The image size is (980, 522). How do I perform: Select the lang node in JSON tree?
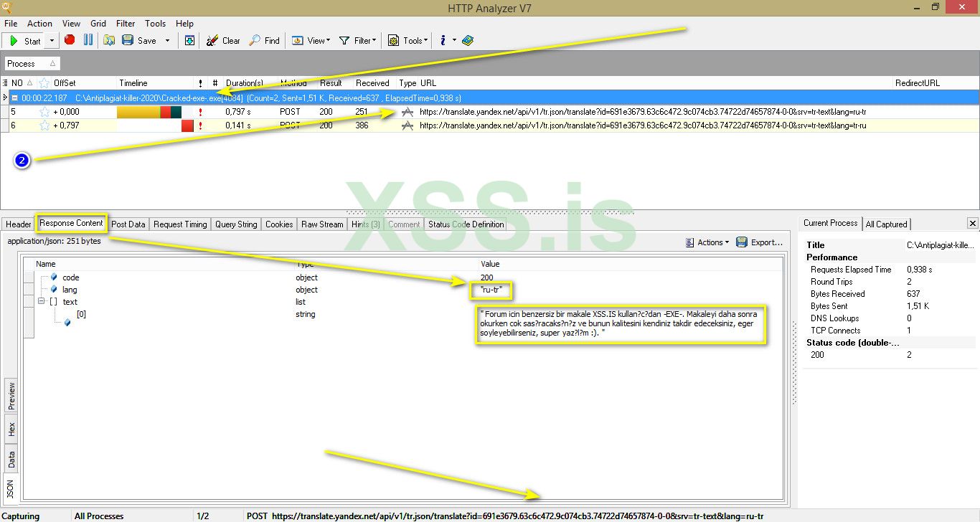(70, 290)
